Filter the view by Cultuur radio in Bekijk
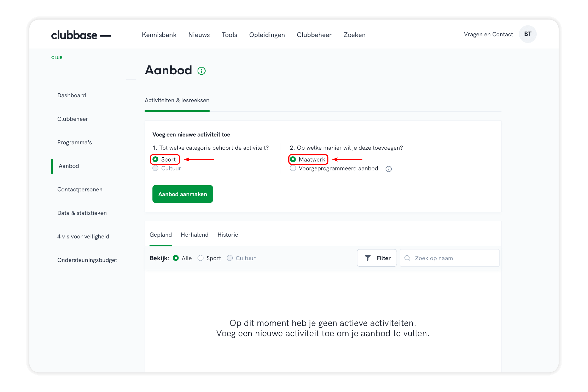This screenshot has width=588, height=392. [x=230, y=258]
